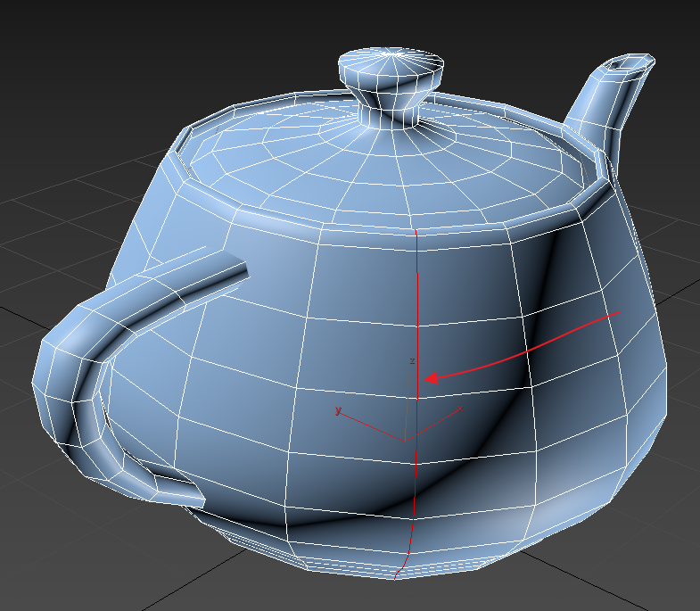
Task: Click the z axis label of the gizmo
Action: point(412,361)
